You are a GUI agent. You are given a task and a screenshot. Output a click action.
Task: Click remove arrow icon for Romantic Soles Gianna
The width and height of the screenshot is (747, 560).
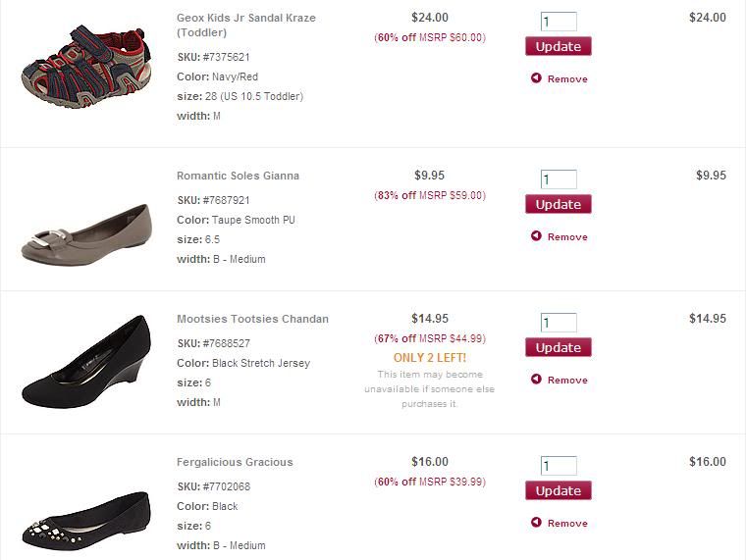(x=536, y=236)
